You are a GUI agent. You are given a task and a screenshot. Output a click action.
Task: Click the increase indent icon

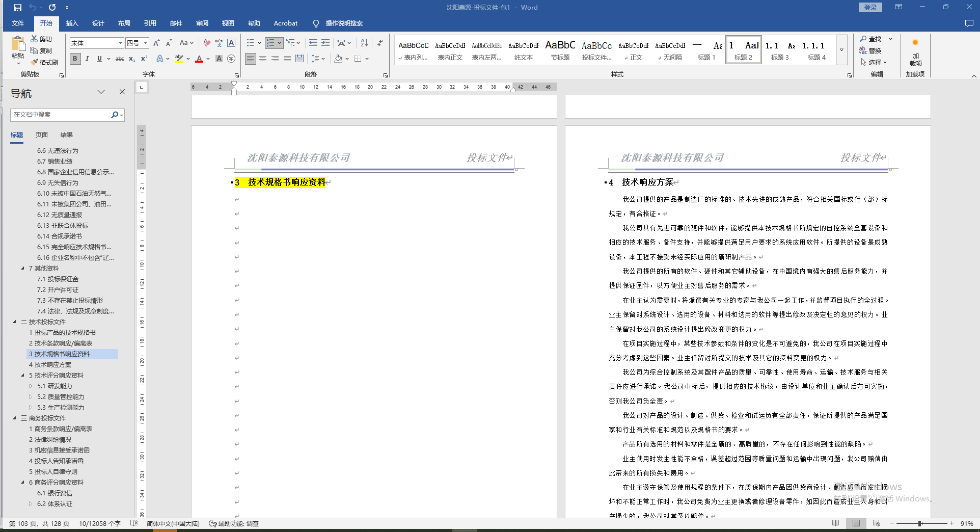coord(325,43)
